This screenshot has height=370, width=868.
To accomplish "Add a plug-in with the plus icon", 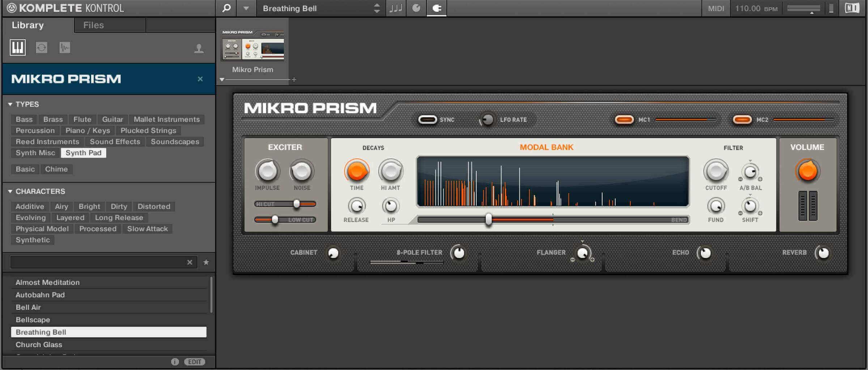I will pos(294,79).
